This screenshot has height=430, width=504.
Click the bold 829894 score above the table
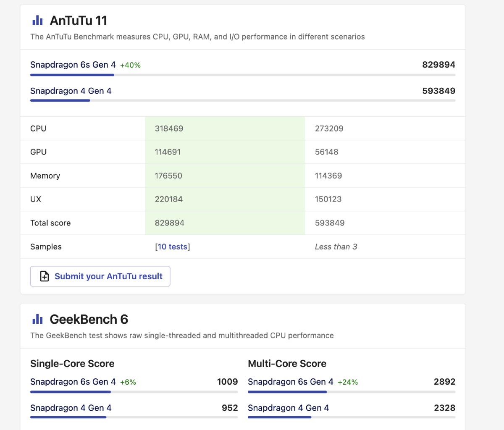[439, 65]
